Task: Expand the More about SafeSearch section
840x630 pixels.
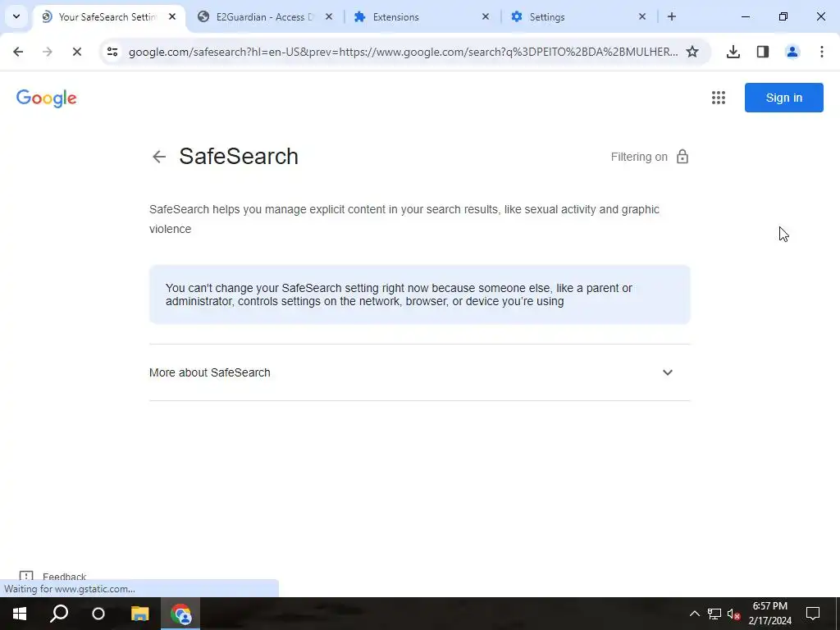Action: point(419,372)
